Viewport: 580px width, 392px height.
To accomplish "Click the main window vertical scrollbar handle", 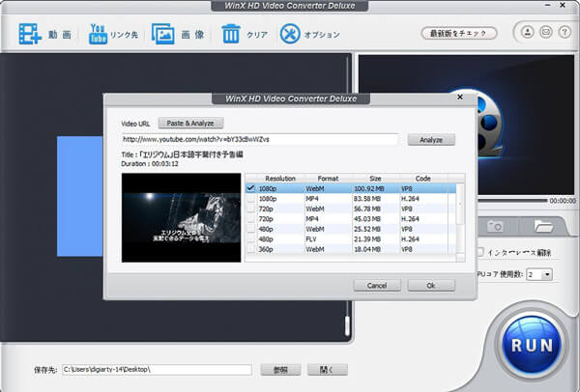I will [x=347, y=326].
